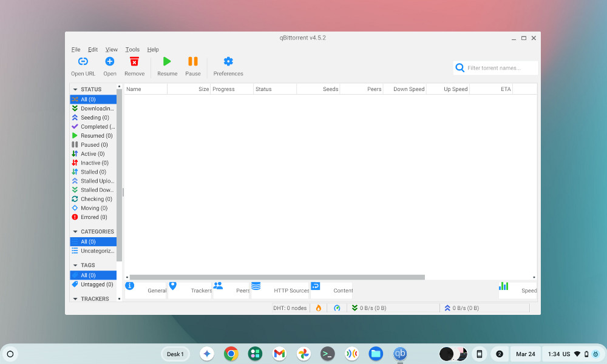Select the Untagged (0) tag filter
The height and width of the screenshot is (364, 607).
(x=93, y=285)
